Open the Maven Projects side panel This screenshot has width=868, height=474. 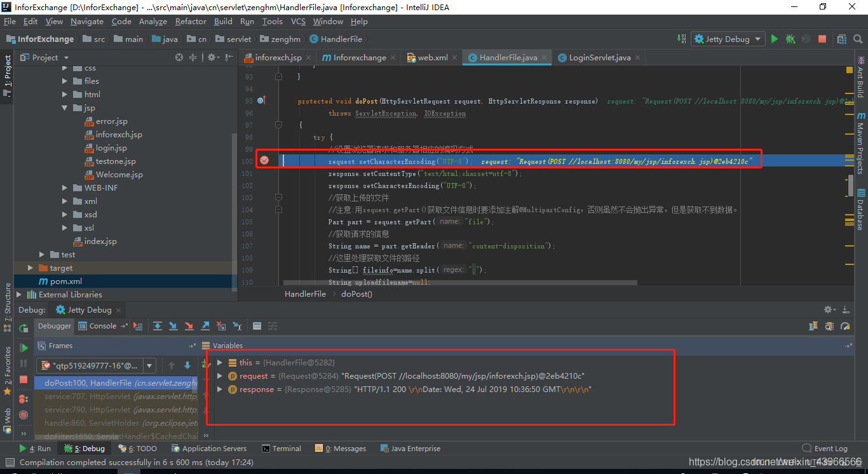[861, 144]
